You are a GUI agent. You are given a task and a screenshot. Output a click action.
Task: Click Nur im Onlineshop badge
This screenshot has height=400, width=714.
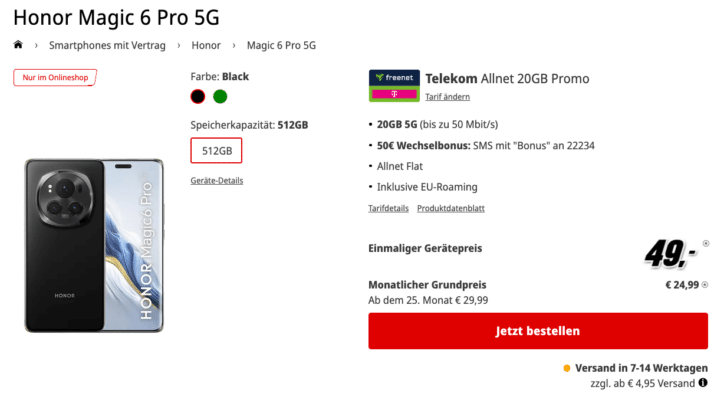click(x=55, y=77)
